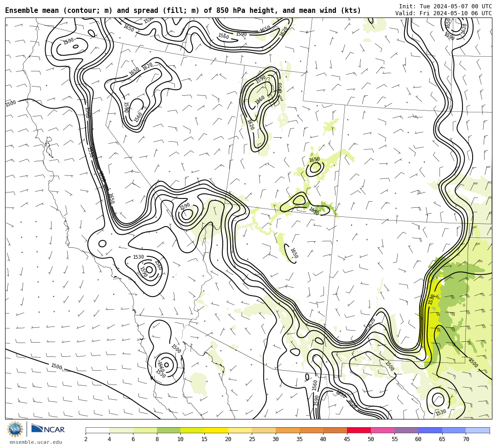Image resolution: width=497 pixels, height=448 pixels.
Task: Click the purple 55-60 colorbar swatch
Action: tap(406, 430)
